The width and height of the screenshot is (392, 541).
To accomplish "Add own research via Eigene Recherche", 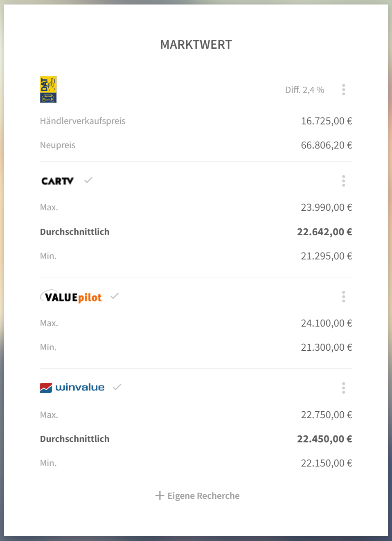I will click(x=197, y=496).
